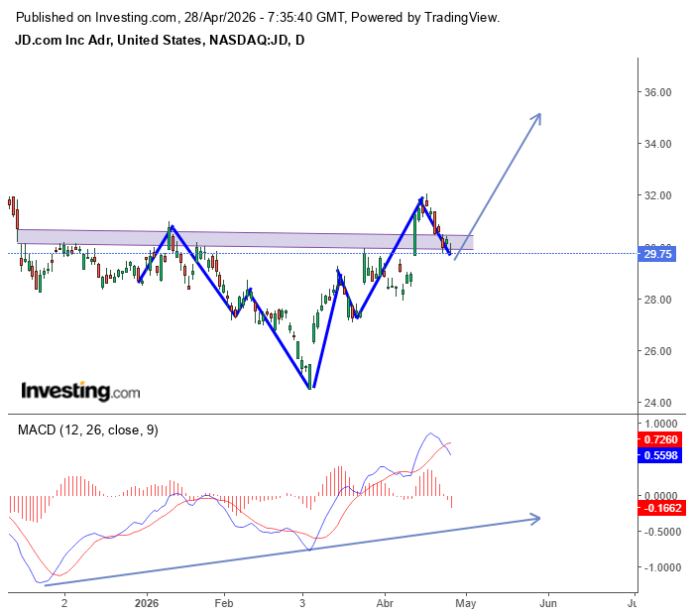Click the 2026 date axis label

pos(147,604)
